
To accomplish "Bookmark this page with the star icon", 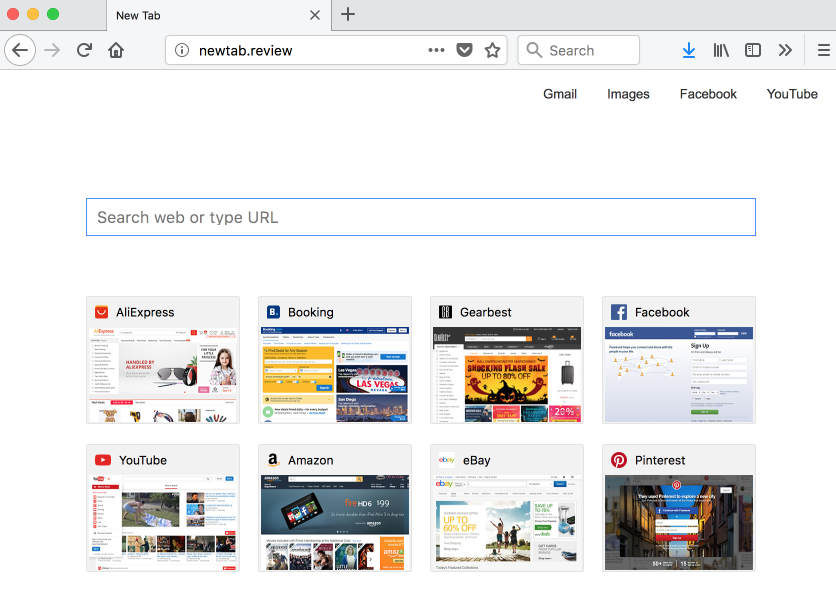I will pyautogui.click(x=492, y=50).
